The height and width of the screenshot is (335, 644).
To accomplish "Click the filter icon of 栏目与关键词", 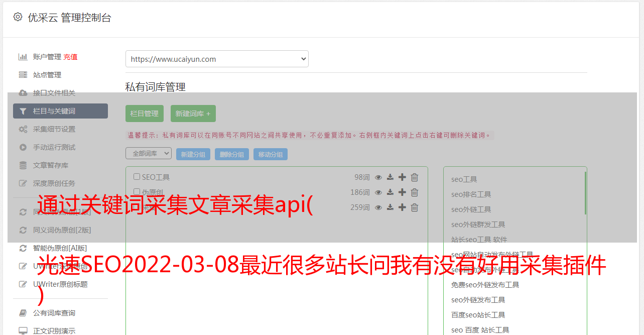I will (23, 111).
